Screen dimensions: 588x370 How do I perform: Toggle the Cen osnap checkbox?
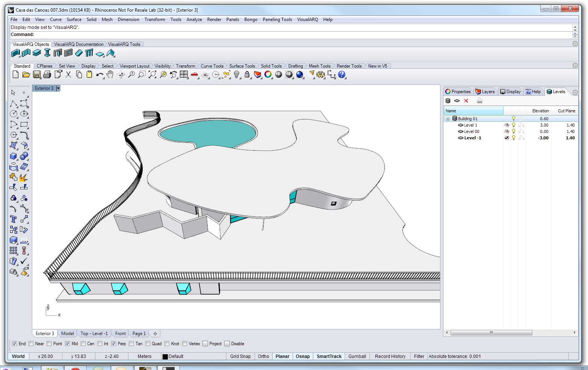coord(83,343)
